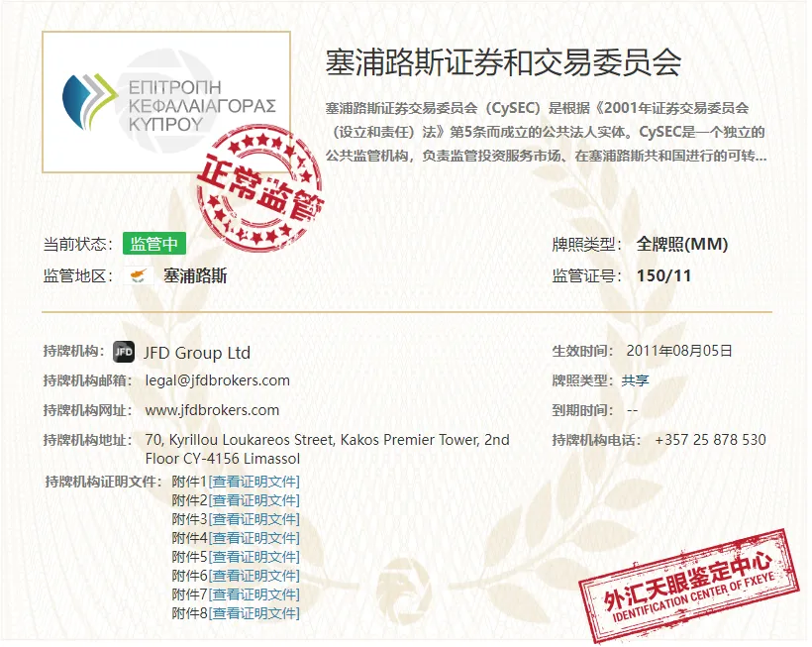Click the Kyrillou Loukareos Street address text

(x=328, y=449)
